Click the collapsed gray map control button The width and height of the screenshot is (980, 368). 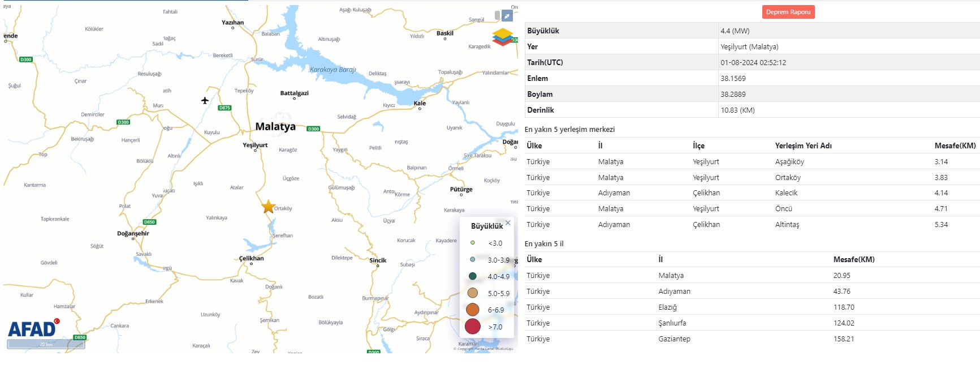(497, 15)
